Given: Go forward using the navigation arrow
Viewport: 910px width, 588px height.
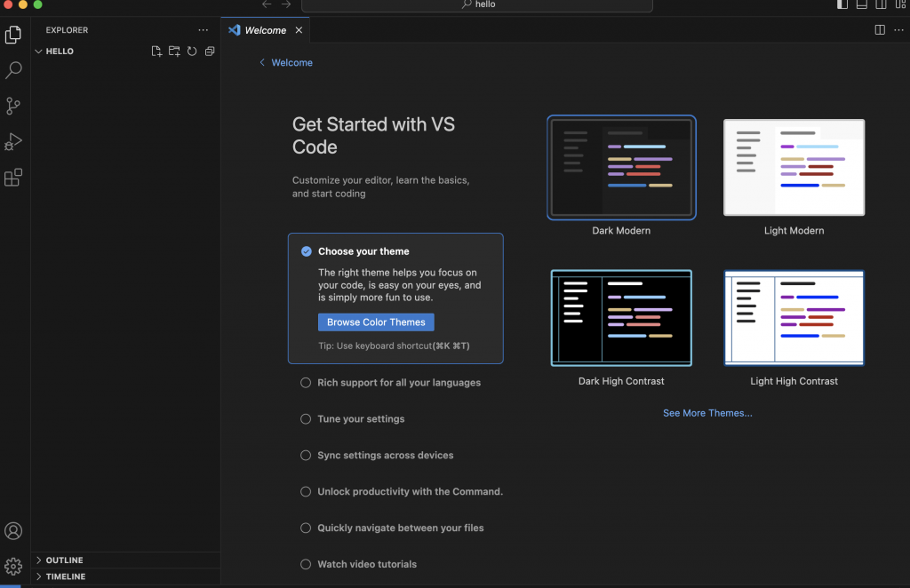Looking at the screenshot, I should tap(286, 4).
